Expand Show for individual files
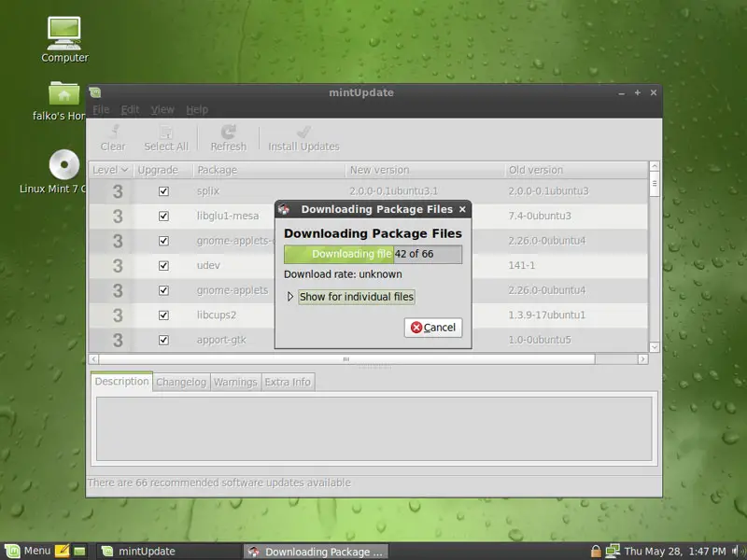The image size is (747, 560). click(x=290, y=297)
